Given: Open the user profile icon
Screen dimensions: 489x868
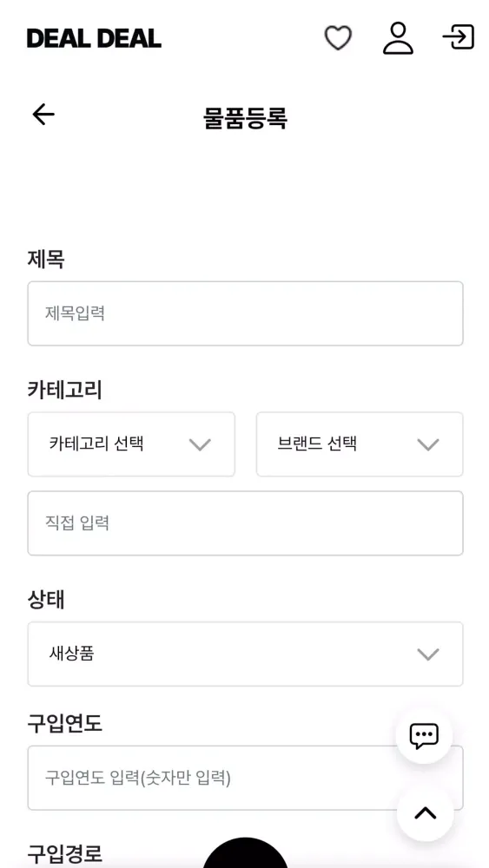Looking at the screenshot, I should pos(398,38).
